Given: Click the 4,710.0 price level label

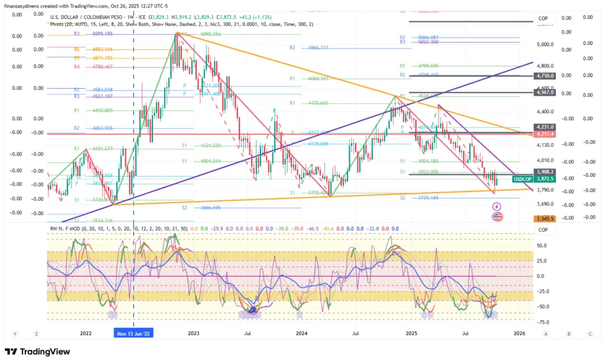Looking at the screenshot, I should pyautogui.click(x=543, y=76).
